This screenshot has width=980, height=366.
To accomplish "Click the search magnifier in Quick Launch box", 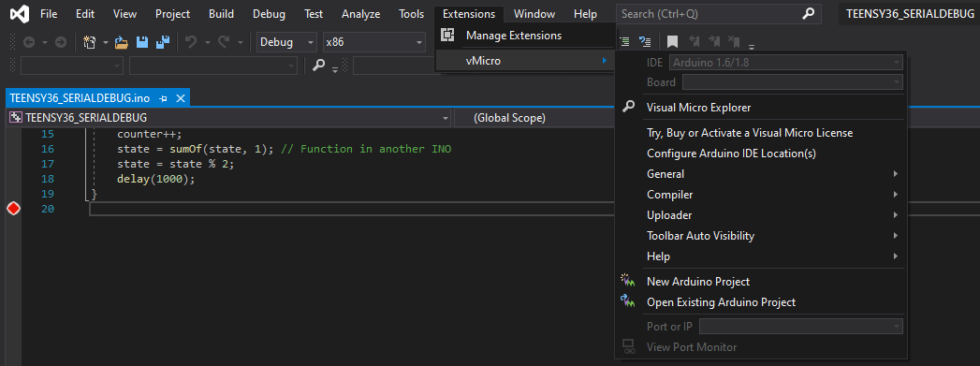I will (x=808, y=14).
